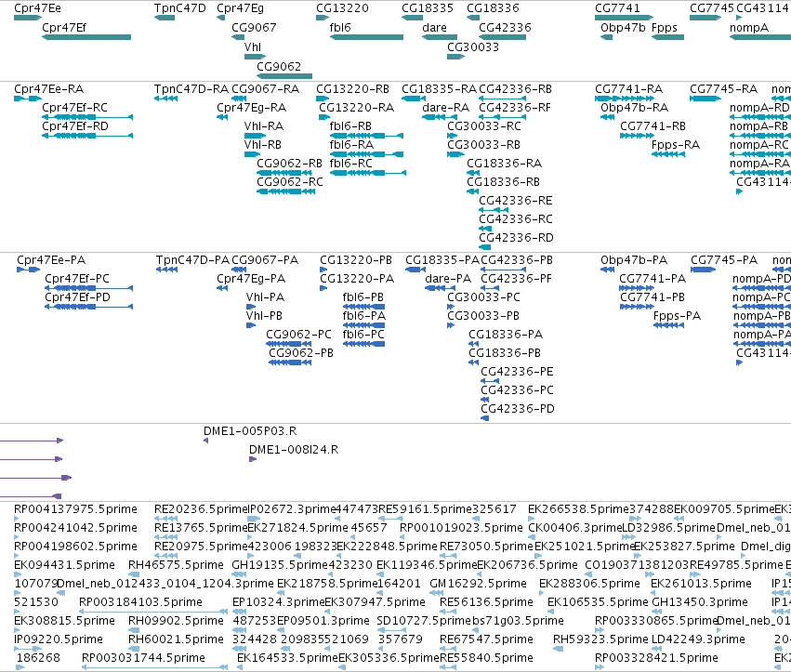This screenshot has height=672, width=791.
Task: Select the Vhl gene label
Action: [x=253, y=47]
